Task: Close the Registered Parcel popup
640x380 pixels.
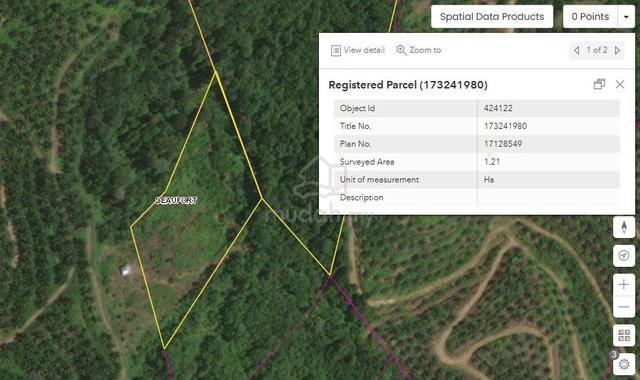Action: click(620, 84)
